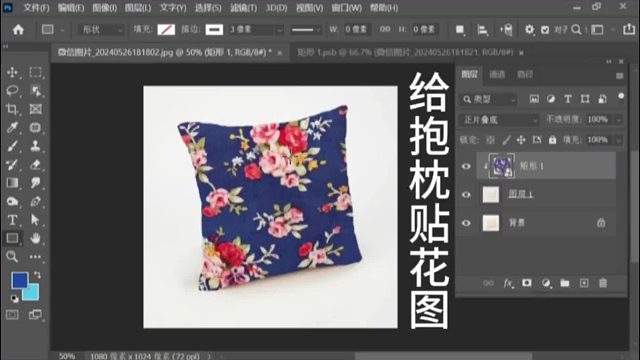The width and height of the screenshot is (640, 360).
Task: Toggle lock position
Action: pos(521,140)
